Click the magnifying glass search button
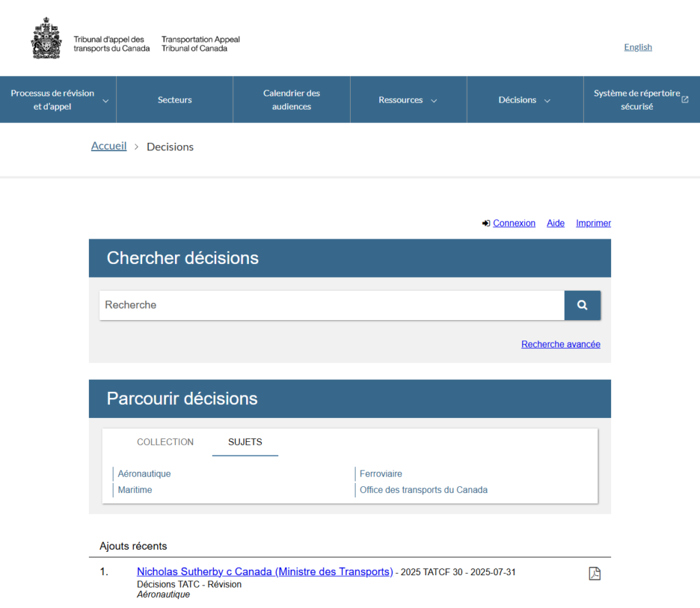The width and height of the screenshot is (700, 608). [x=582, y=305]
